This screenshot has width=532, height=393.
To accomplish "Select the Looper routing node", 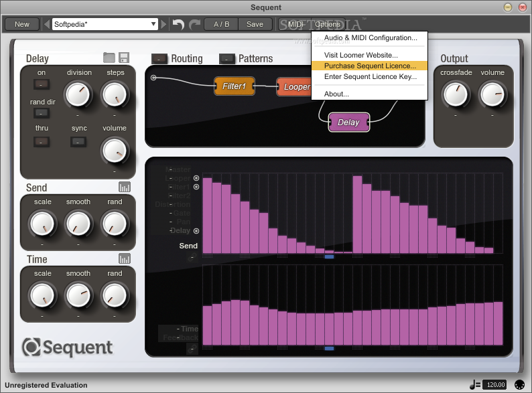I will [295, 87].
